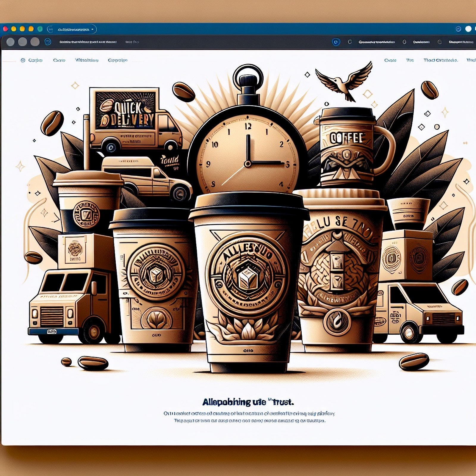Open the third link in left page navigation

(x=87, y=60)
